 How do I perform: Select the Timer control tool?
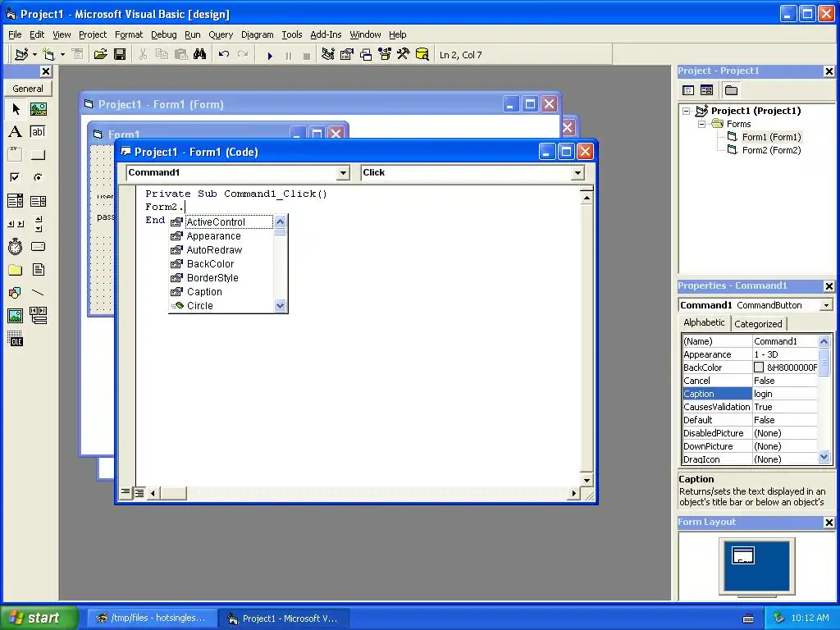pos(16,246)
